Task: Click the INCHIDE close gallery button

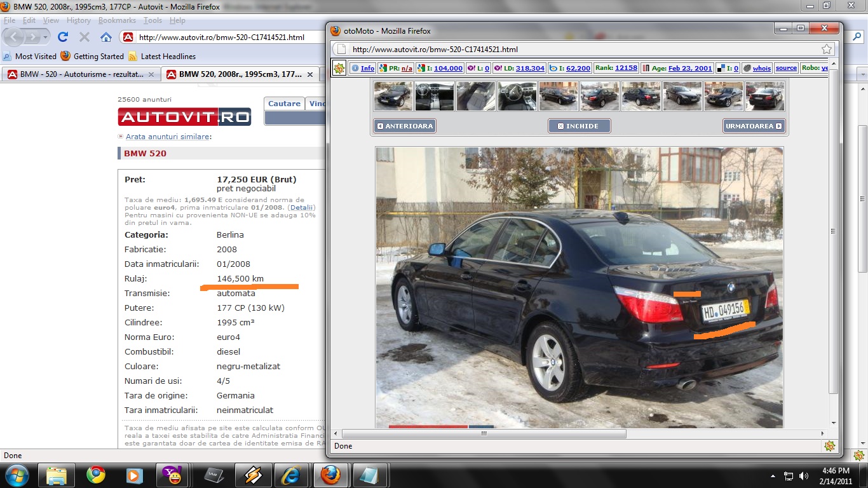Action: point(579,126)
